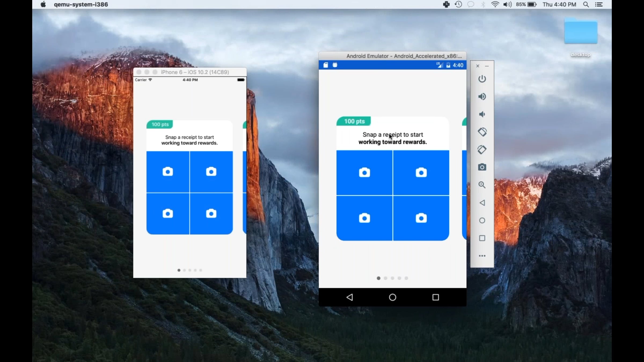Tap the Android navigation bar recents button
This screenshot has width=644, height=362.
click(436, 297)
